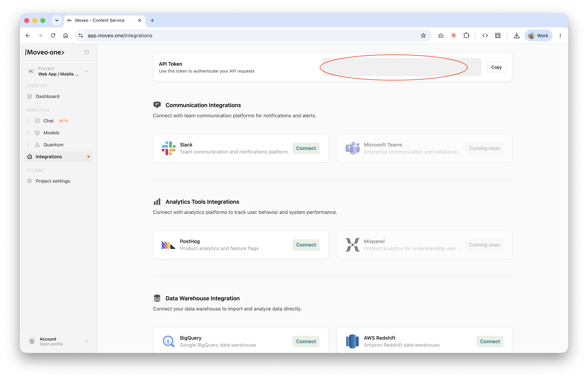Click the macOS green fullscreen window button
588x379 pixels.
coord(43,20)
